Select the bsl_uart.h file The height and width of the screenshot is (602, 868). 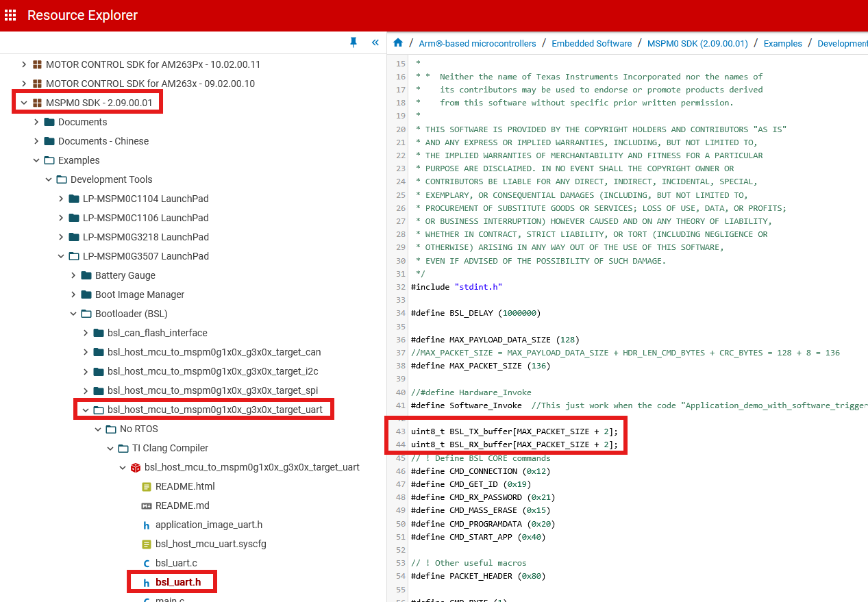pos(178,582)
